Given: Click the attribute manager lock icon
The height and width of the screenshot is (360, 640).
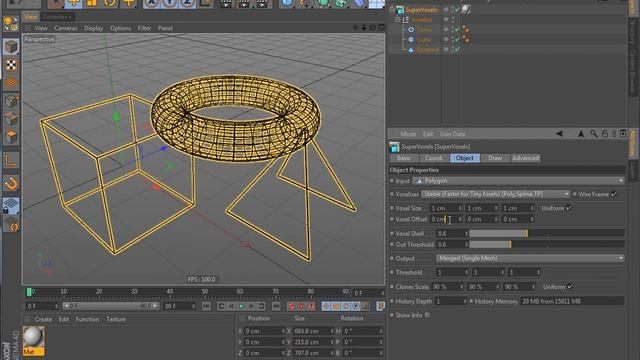Looking at the screenshot, I should pos(604,134).
